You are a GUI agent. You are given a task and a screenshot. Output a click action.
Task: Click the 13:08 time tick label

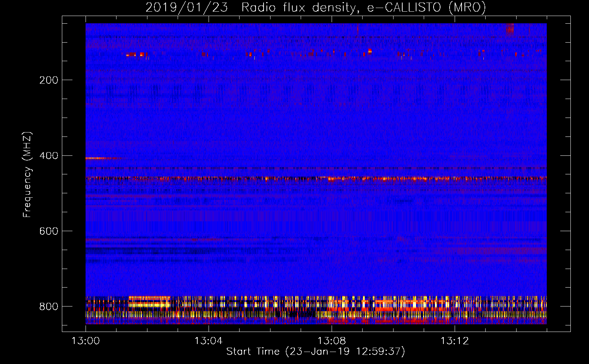pos(332,341)
